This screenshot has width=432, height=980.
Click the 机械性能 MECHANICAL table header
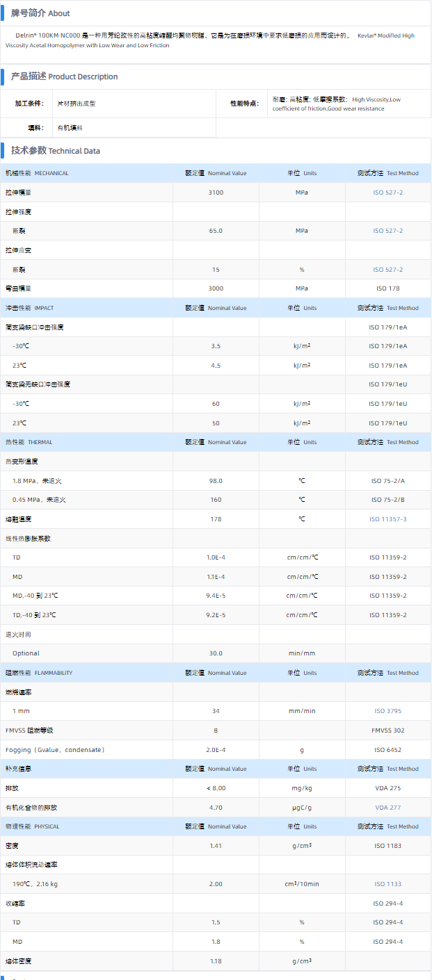click(37, 173)
